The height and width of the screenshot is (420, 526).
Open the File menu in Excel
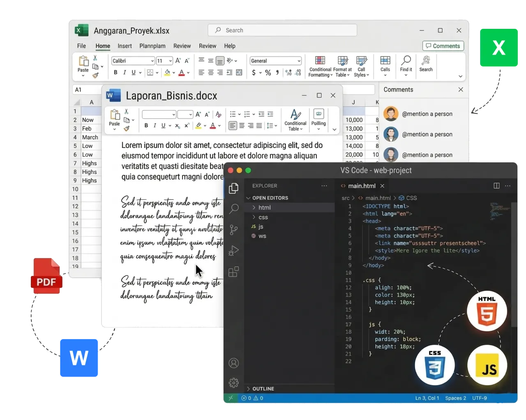81,46
